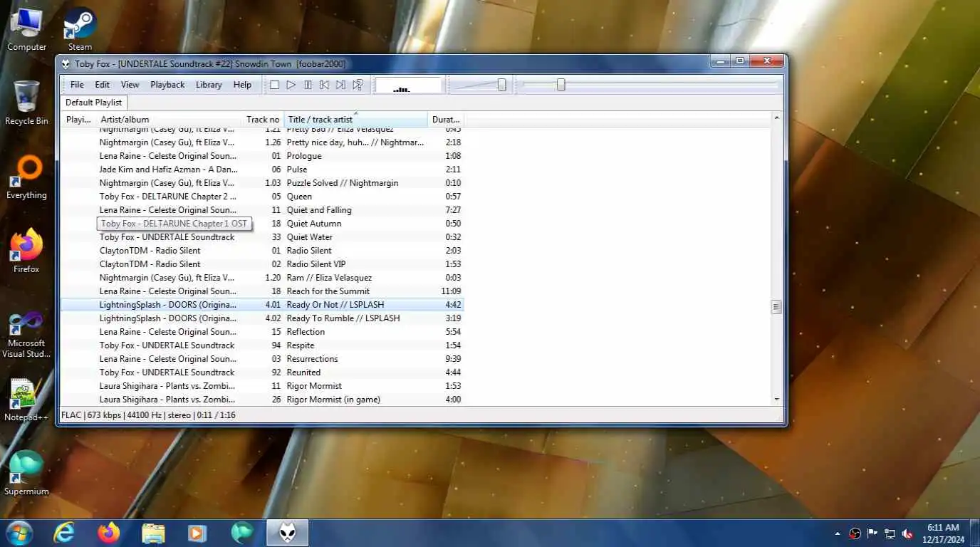Select the track Prologue
The image size is (980, 547).
(262, 156)
